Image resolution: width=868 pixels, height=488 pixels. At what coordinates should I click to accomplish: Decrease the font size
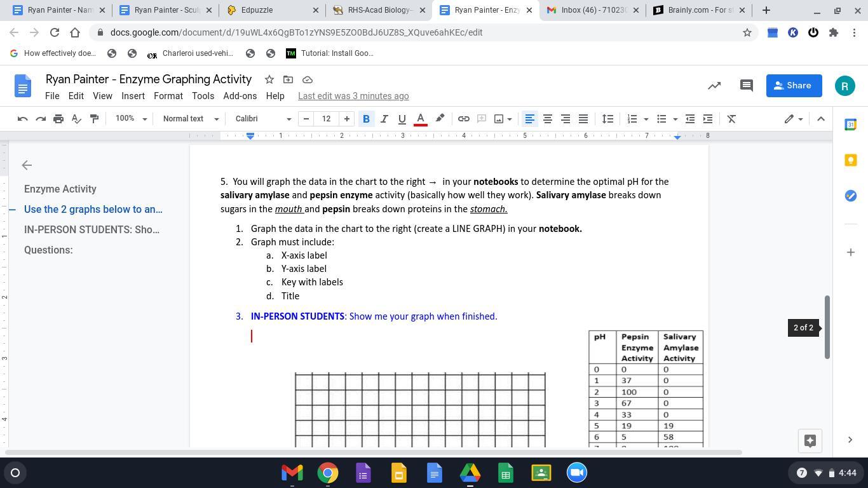pos(306,119)
